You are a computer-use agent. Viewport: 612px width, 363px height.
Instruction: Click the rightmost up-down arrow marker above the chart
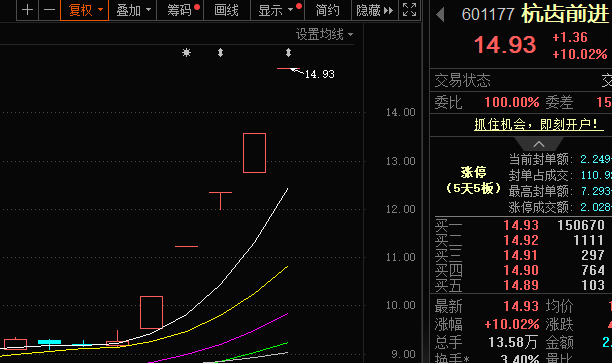(x=288, y=52)
